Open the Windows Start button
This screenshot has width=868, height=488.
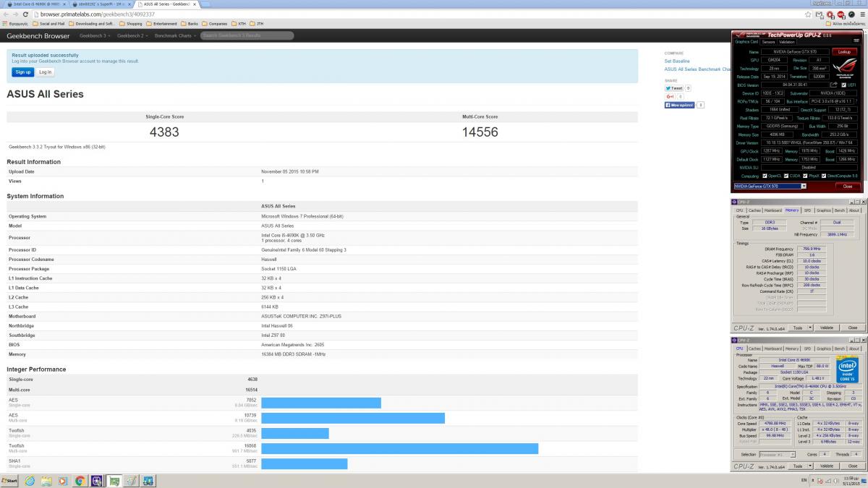[x=9, y=480]
